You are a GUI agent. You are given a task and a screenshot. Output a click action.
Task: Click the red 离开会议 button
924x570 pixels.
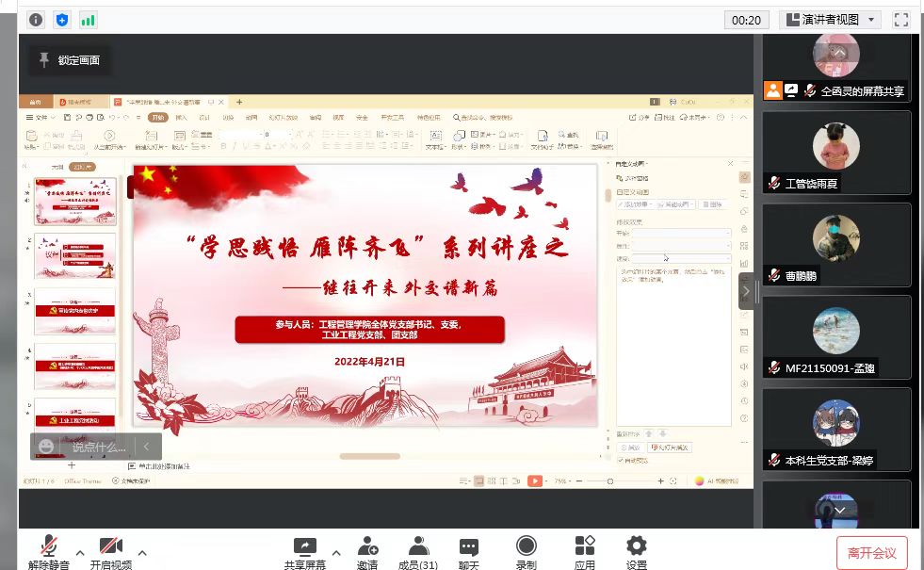871,553
